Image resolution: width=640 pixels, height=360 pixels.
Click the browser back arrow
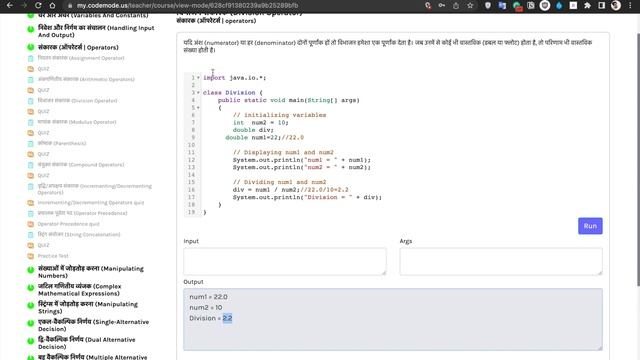(10, 5)
